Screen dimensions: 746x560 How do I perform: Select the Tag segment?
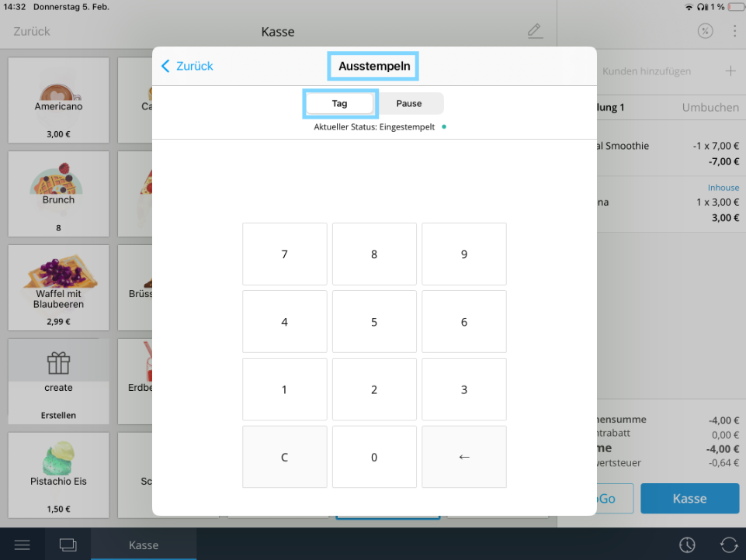coord(340,104)
